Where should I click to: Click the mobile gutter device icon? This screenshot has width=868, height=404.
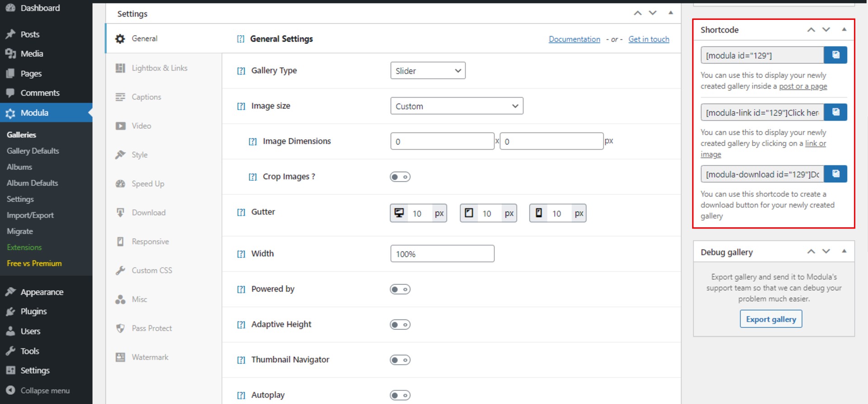point(539,213)
